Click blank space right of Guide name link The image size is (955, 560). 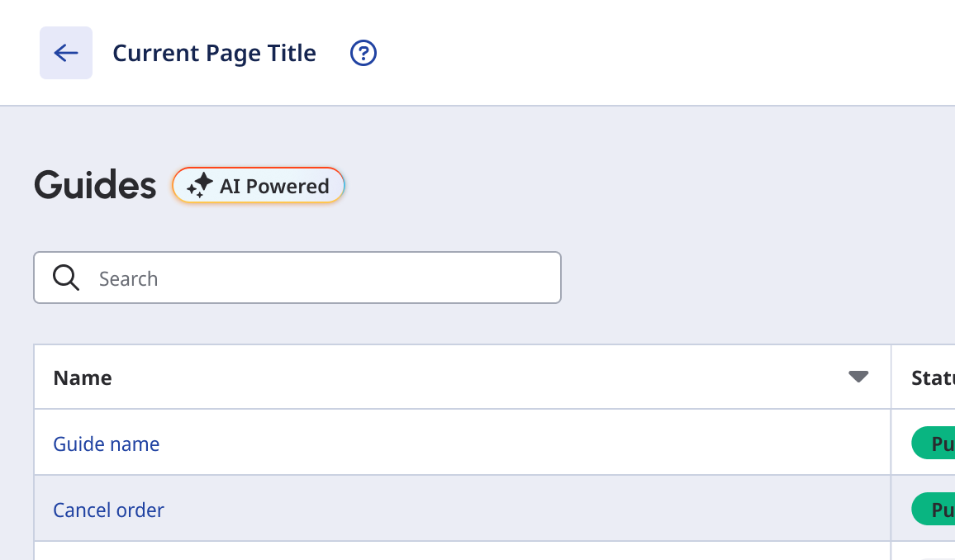pos(496,444)
